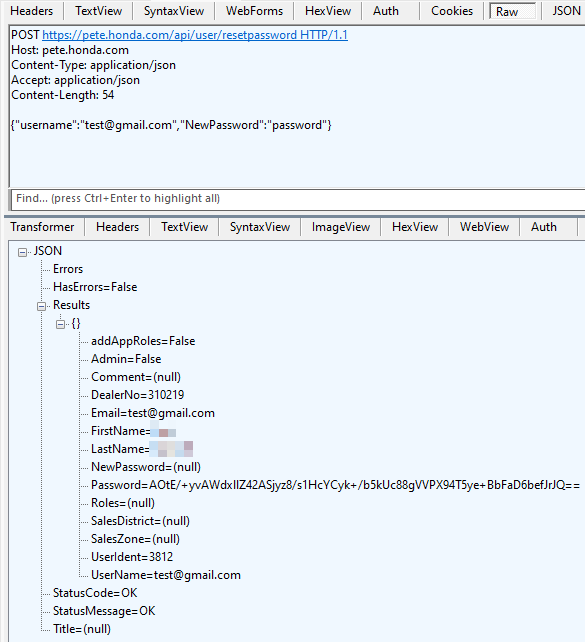This screenshot has width=585, height=642.
Task: Select Admin=False node
Action: pos(126,359)
